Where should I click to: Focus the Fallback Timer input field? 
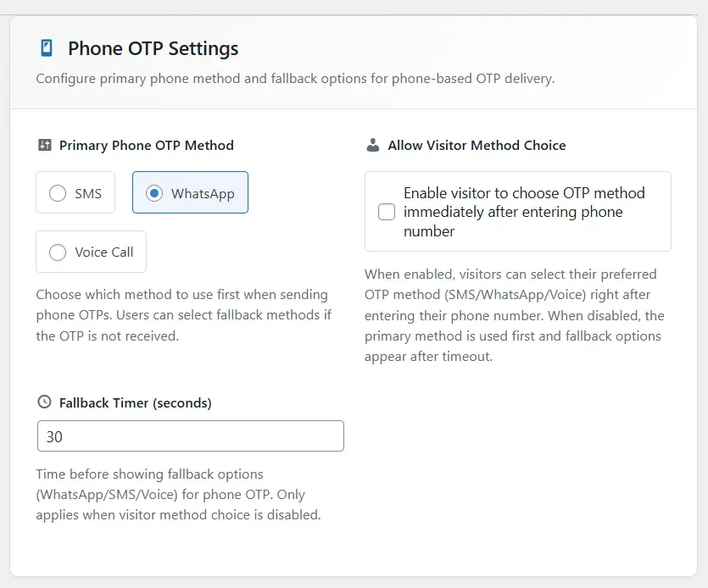point(191,436)
